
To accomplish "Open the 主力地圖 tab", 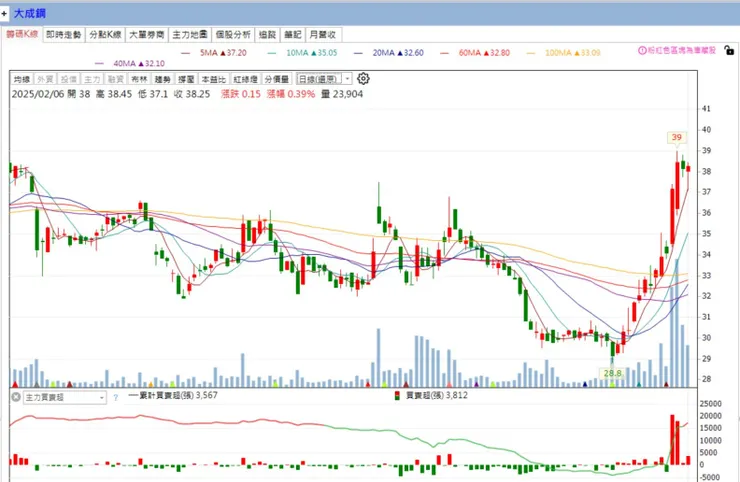I will coord(190,34).
